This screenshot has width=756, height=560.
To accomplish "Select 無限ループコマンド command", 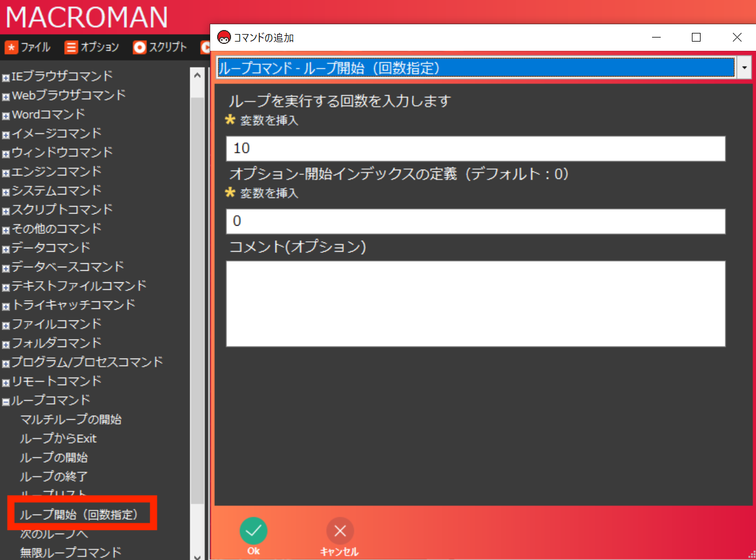I will pos(71,552).
